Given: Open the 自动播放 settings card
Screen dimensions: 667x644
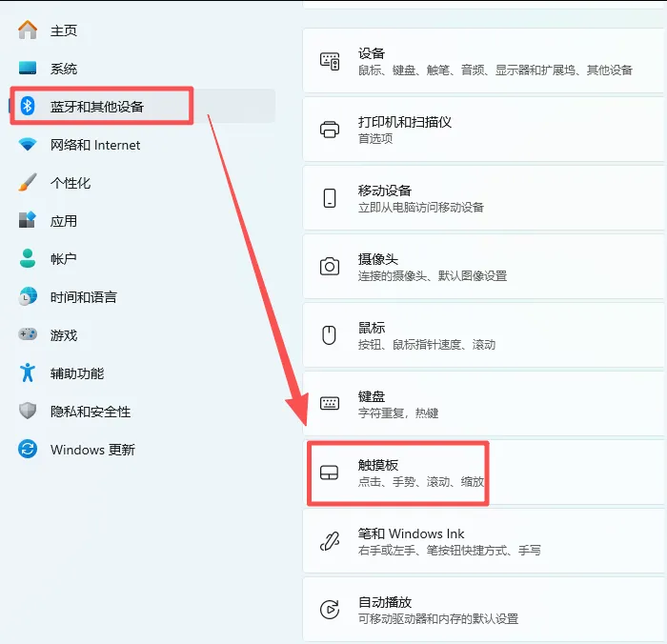Looking at the screenshot, I should (x=484, y=610).
